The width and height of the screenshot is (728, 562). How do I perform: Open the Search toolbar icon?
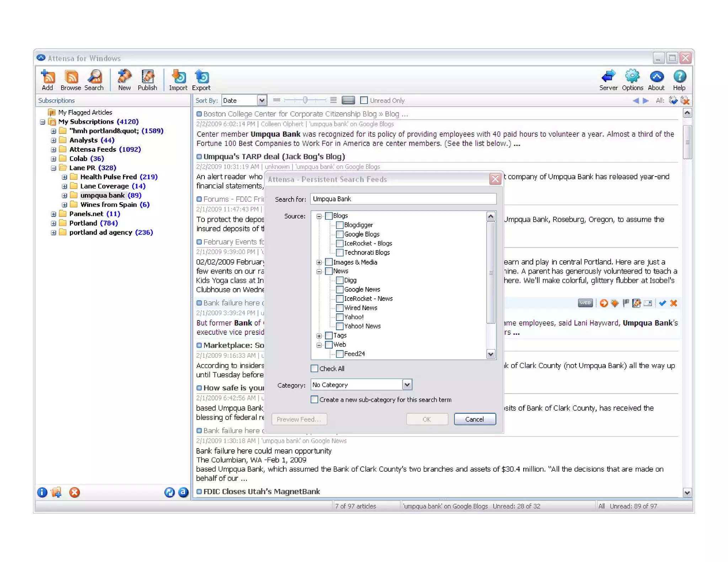(94, 80)
